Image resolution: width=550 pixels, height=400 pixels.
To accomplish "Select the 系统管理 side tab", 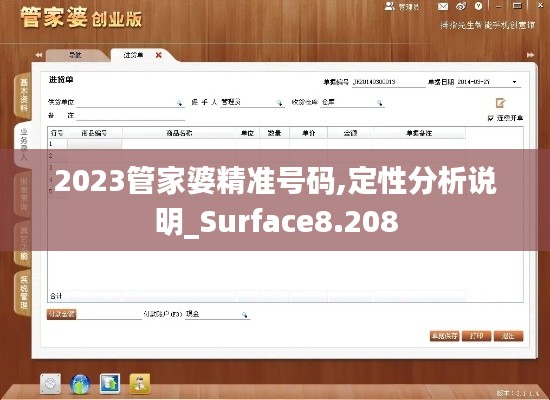I will [x=23, y=292].
